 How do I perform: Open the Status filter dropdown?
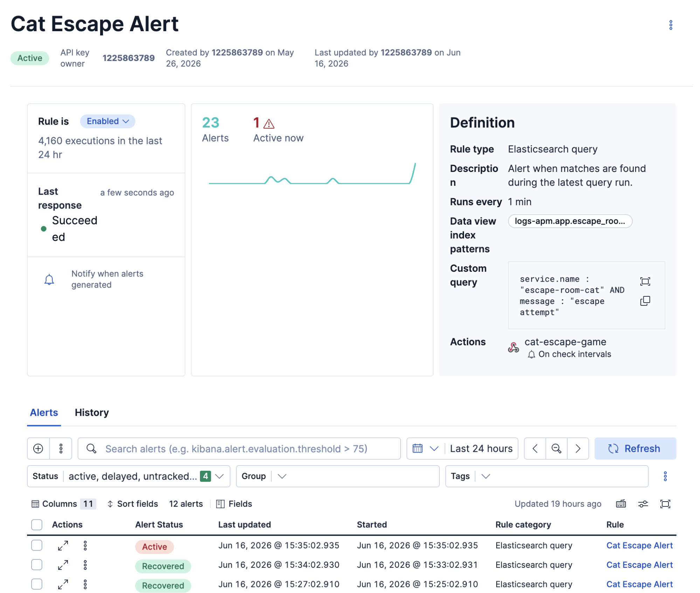129,476
